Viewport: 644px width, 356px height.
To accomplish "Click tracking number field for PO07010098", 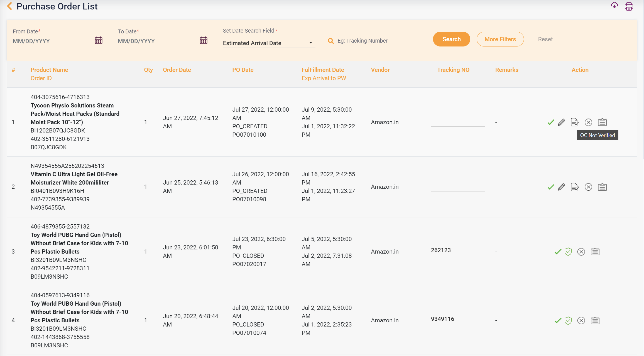I will pyautogui.click(x=458, y=187).
